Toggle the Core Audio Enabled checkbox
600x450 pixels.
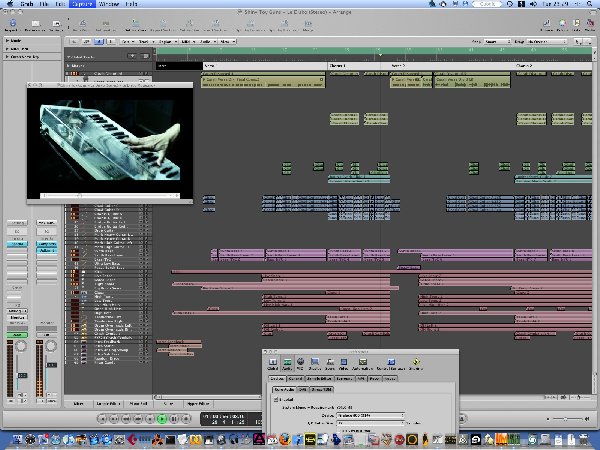[x=277, y=399]
